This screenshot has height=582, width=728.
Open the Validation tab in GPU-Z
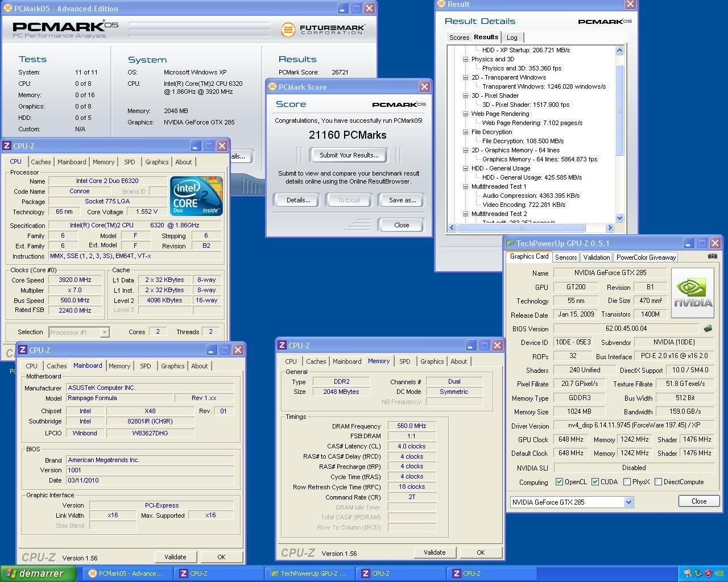coord(596,257)
